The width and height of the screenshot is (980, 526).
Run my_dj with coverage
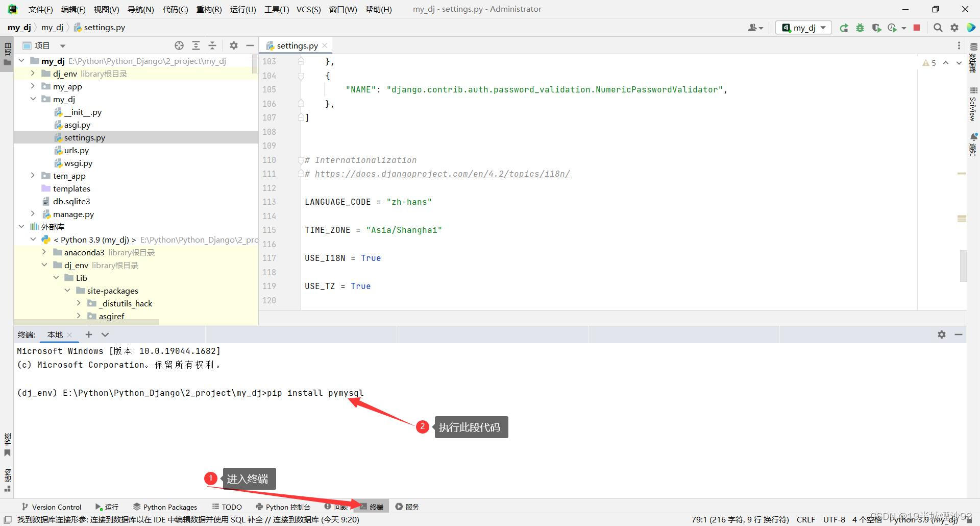point(877,28)
